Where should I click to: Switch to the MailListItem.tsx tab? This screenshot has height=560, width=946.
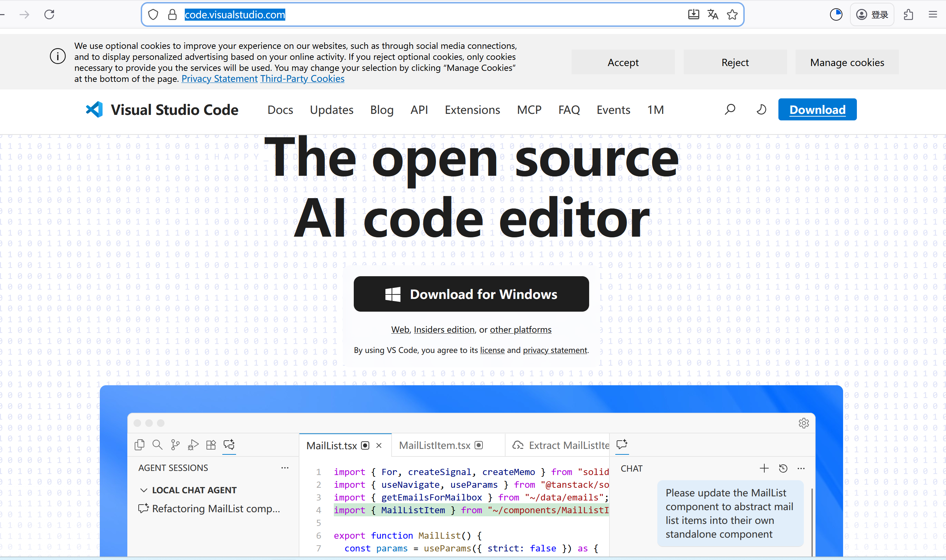pos(435,445)
